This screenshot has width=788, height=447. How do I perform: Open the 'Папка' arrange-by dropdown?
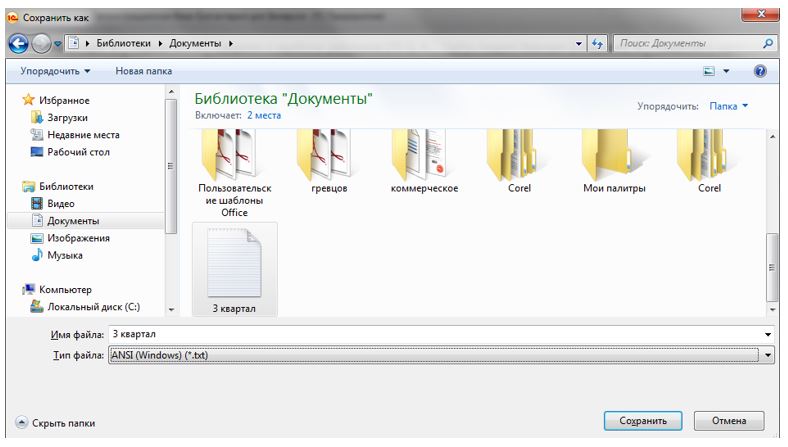(x=728, y=105)
